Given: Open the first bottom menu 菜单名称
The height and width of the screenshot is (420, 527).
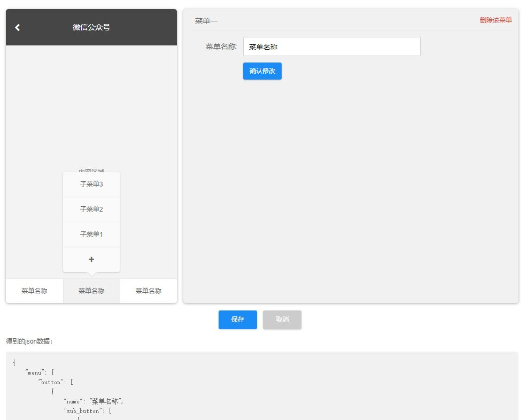Looking at the screenshot, I should click(34, 291).
